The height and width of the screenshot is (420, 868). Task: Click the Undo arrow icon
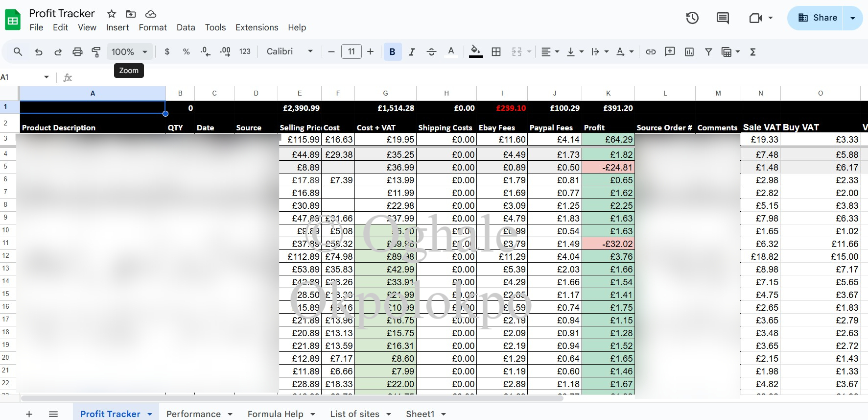(39, 52)
